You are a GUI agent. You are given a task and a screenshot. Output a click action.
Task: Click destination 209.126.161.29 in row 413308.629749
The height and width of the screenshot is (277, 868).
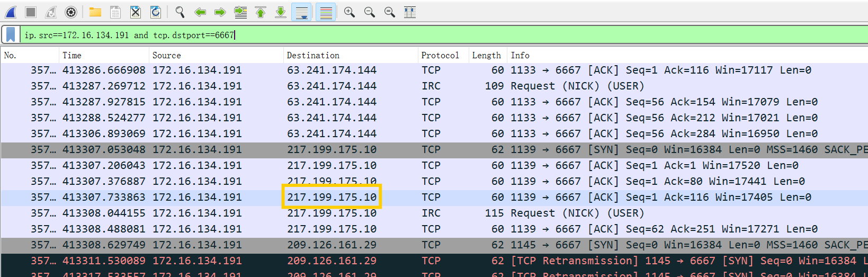coord(332,245)
